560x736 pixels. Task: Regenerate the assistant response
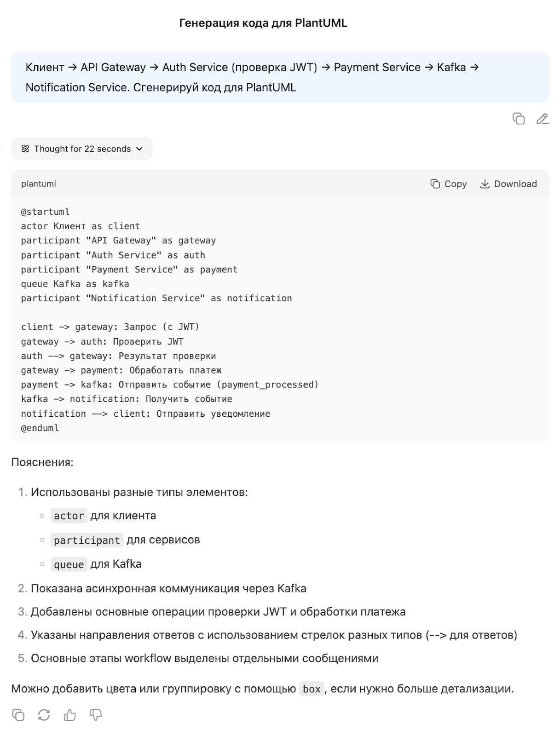coord(44,715)
